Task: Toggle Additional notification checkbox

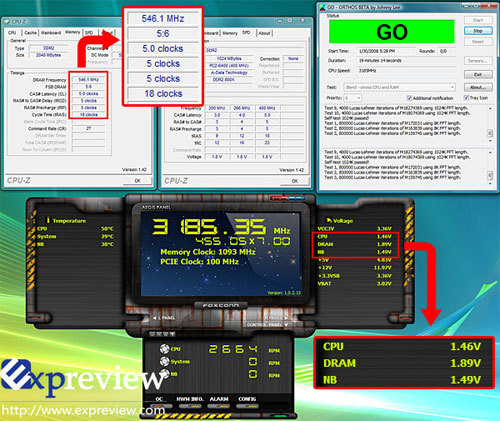Action: 409,98
